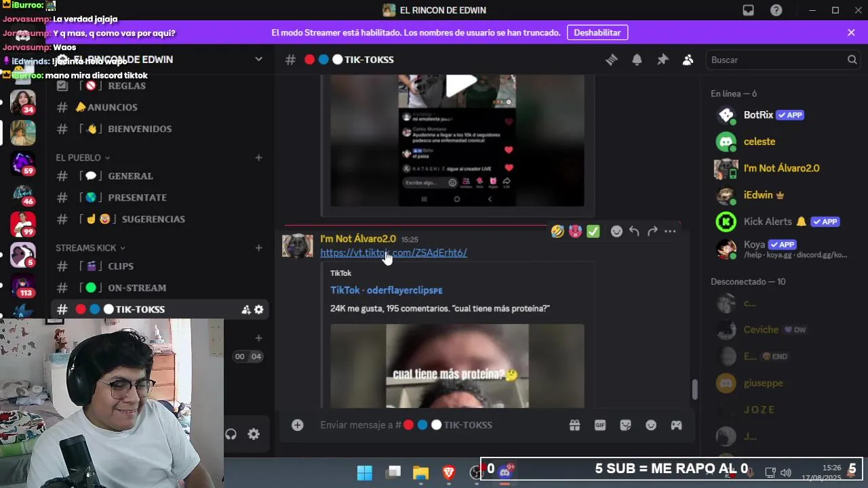
Task: Toggle deafen headphones icon
Action: point(231,434)
